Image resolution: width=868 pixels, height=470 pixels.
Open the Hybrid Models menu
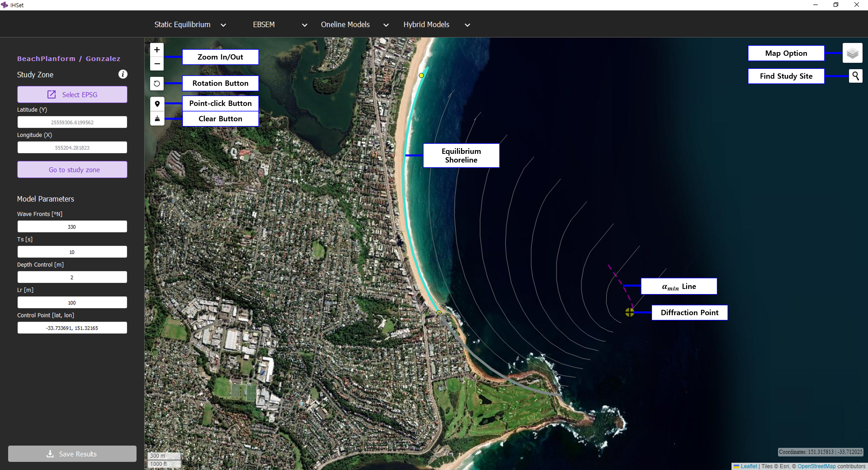436,25
